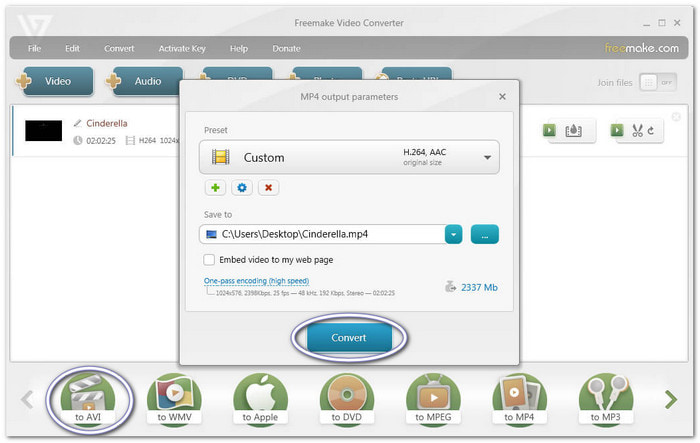This screenshot has height=443, width=700.
Task: Select the to DVD output format
Action: (x=346, y=398)
